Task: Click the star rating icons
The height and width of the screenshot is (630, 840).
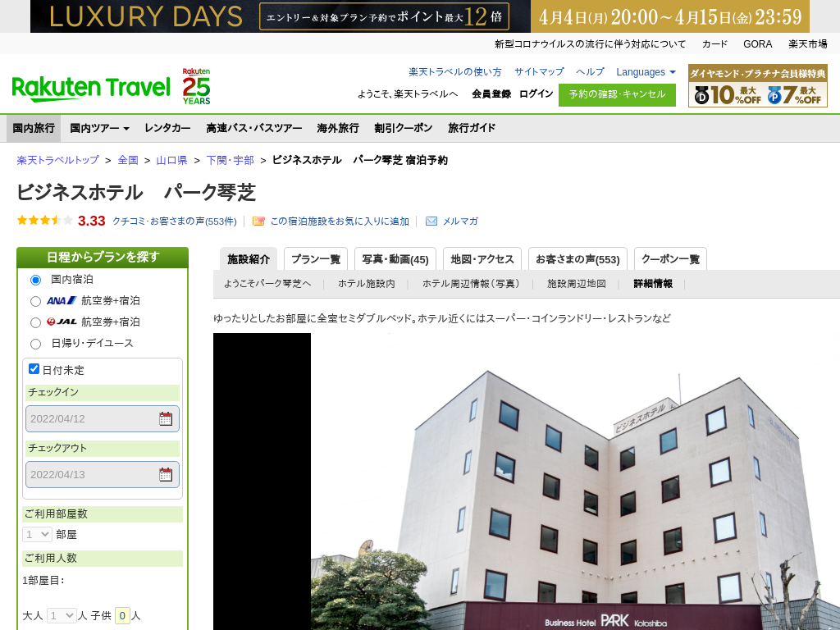Action: pyautogui.click(x=45, y=221)
